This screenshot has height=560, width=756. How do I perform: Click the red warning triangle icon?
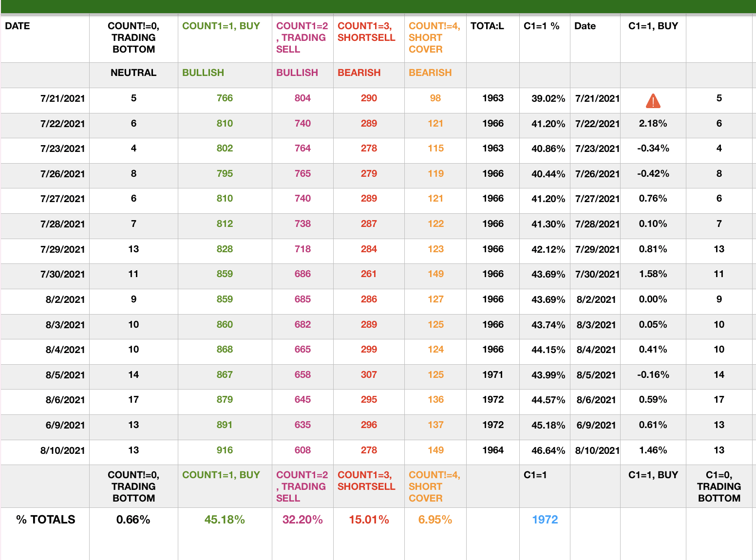pyautogui.click(x=653, y=101)
